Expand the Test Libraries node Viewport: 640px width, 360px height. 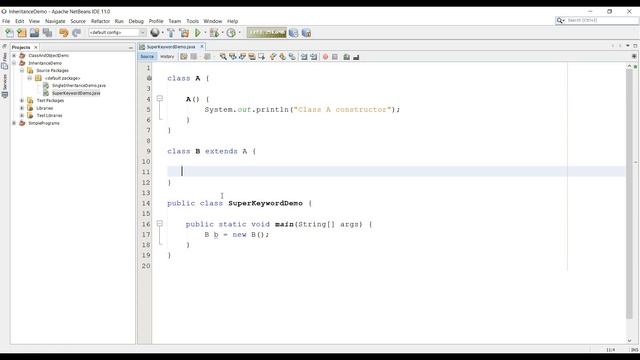pyautogui.click(x=22, y=116)
